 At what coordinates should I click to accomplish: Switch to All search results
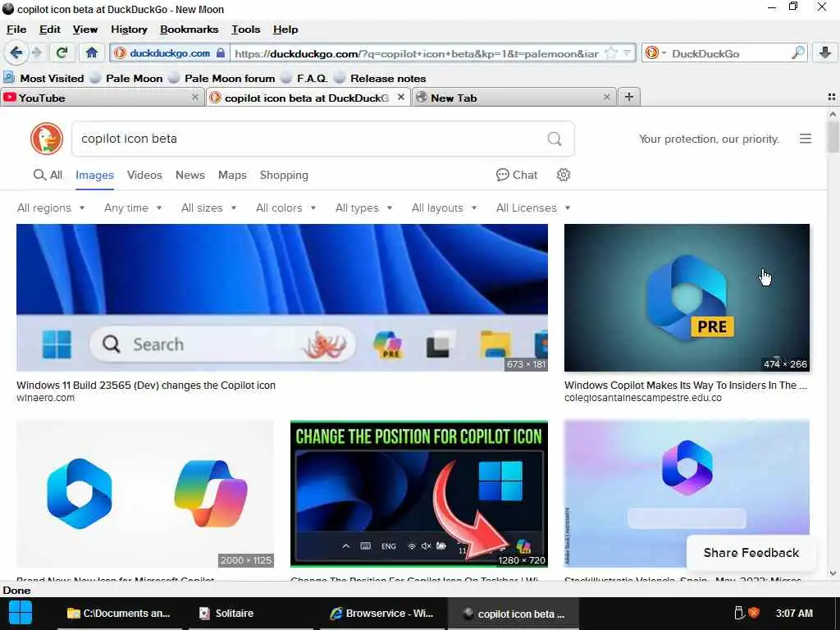(48, 176)
